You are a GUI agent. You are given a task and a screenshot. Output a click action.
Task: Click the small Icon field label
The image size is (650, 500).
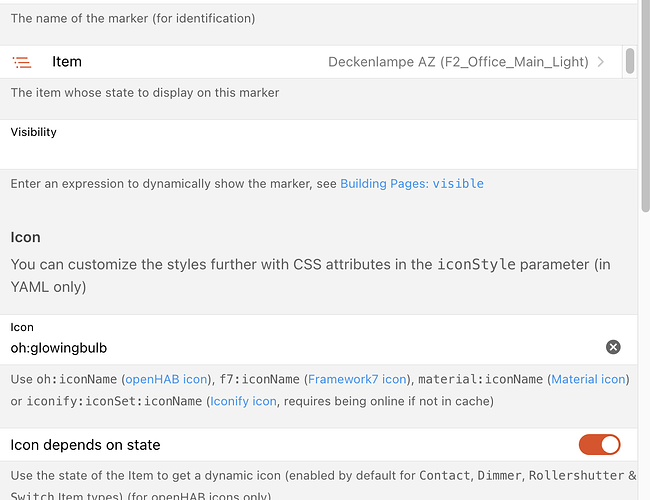pyautogui.click(x=22, y=327)
